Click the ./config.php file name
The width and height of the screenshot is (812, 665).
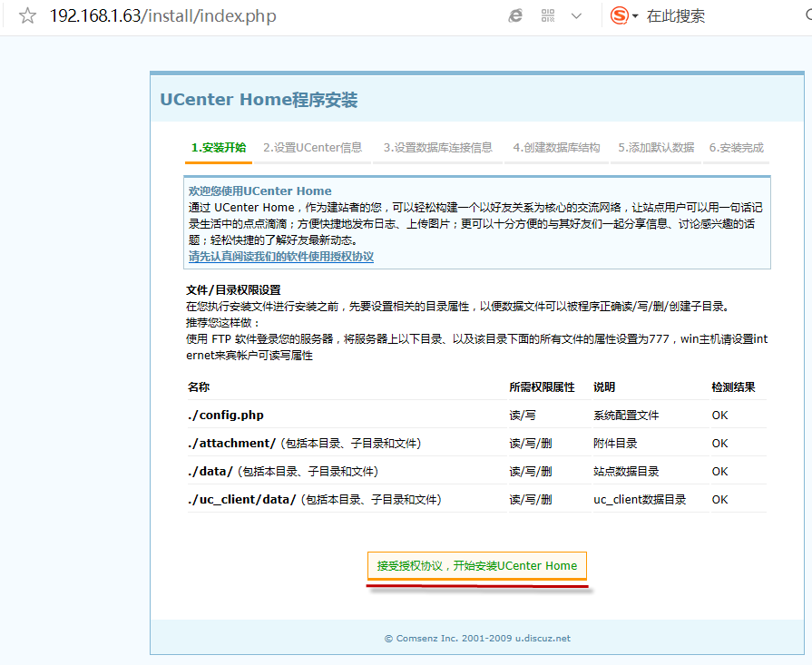coord(226,415)
